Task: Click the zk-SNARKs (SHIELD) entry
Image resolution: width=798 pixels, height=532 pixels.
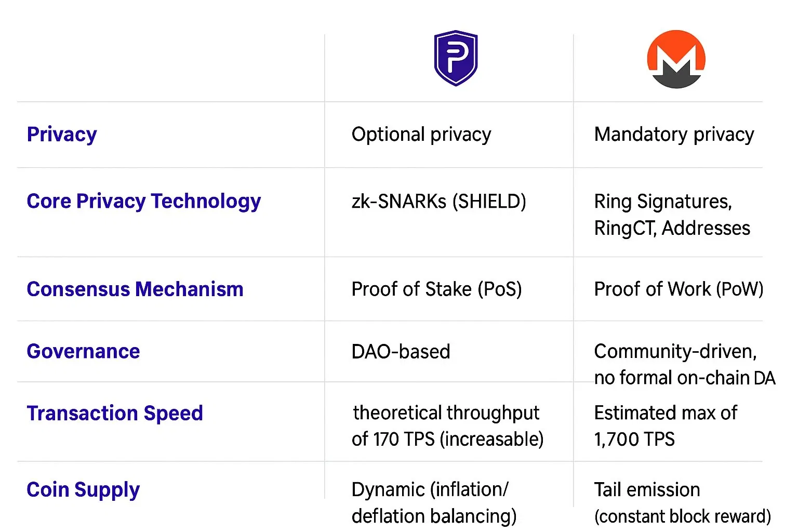Action: (x=438, y=202)
